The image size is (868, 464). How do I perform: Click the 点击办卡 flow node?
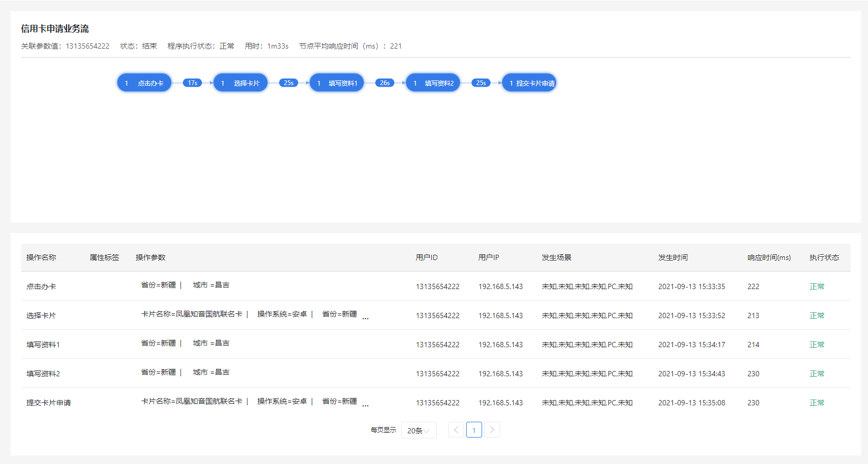click(144, 83)
